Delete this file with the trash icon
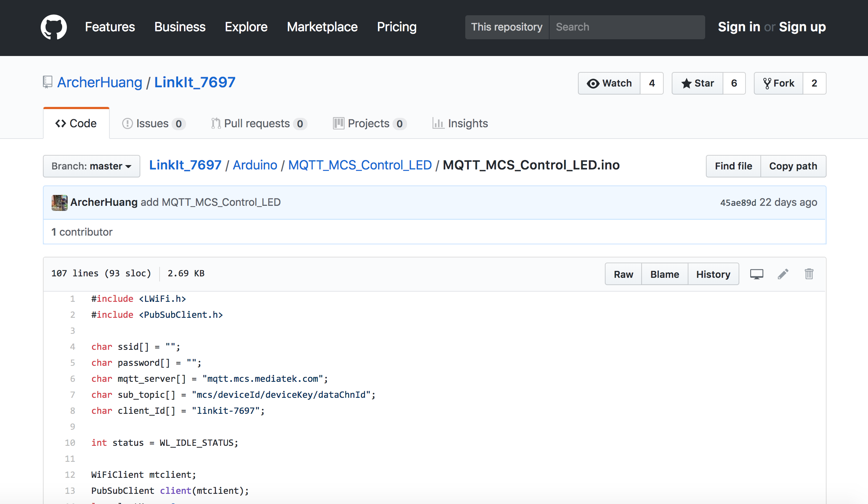Screen dimensions: 868x504 (809, 274)
